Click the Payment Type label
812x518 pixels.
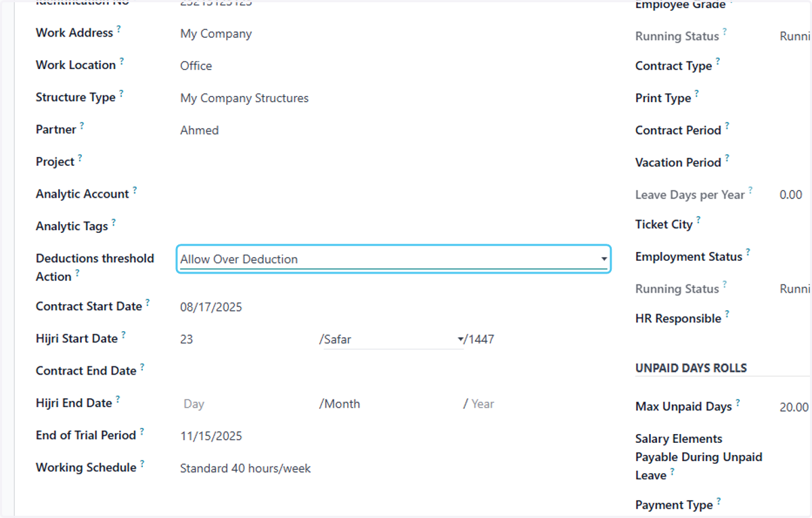pyautogui.click(x=674, y=505)
